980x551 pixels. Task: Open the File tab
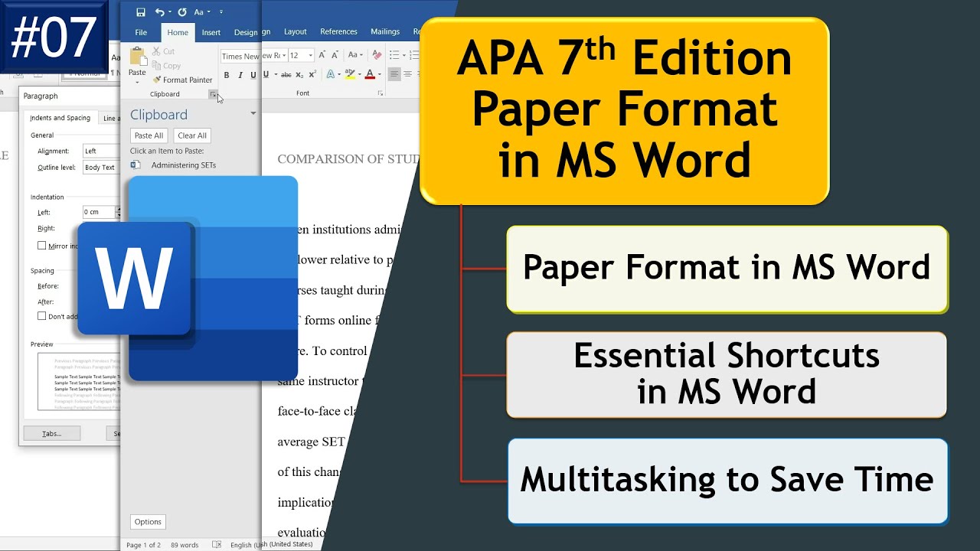pyautogui.click(x=141, y=32)
